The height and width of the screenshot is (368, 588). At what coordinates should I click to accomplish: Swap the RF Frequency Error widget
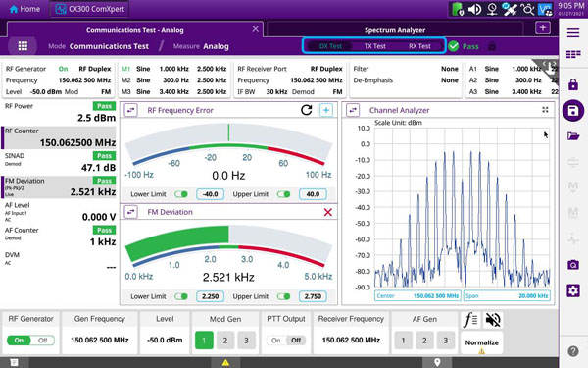(x=131, y=110)
